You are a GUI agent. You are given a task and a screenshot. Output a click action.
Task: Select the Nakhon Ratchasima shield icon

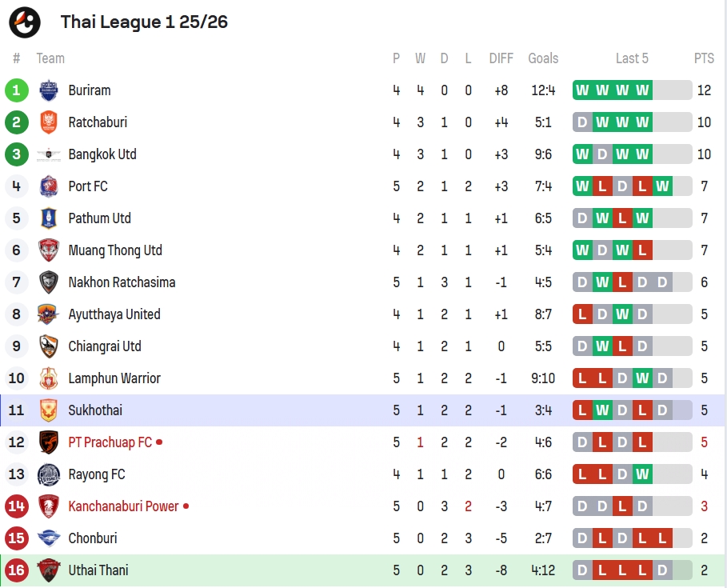48,282
